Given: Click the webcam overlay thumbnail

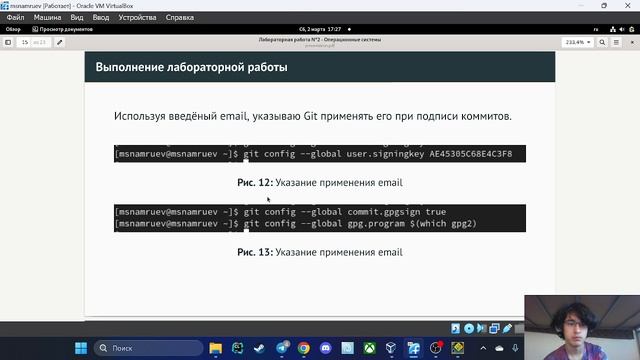Looking at the screenshot, I should [582, 327].
